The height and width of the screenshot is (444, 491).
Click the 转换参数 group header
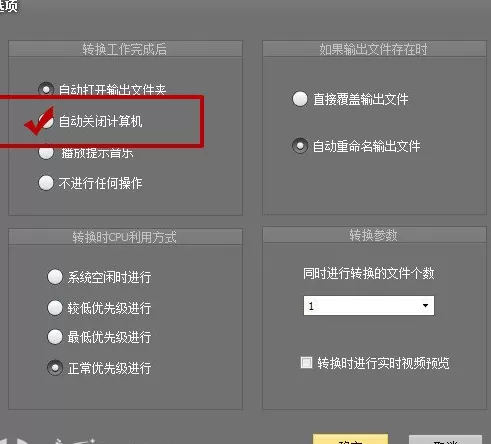[x=374, y=235]
